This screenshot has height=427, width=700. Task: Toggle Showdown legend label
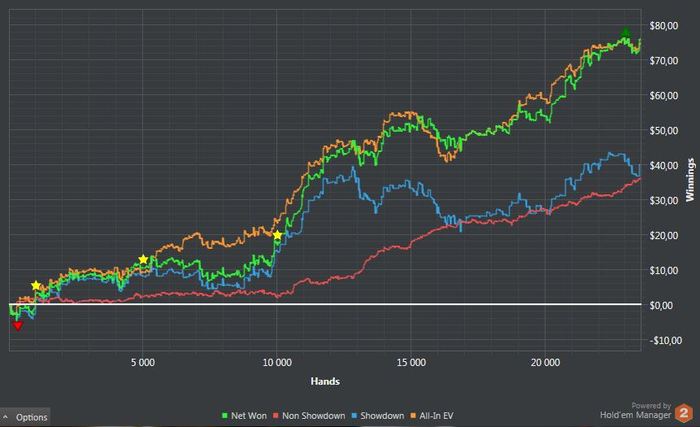tap(382, 416)
